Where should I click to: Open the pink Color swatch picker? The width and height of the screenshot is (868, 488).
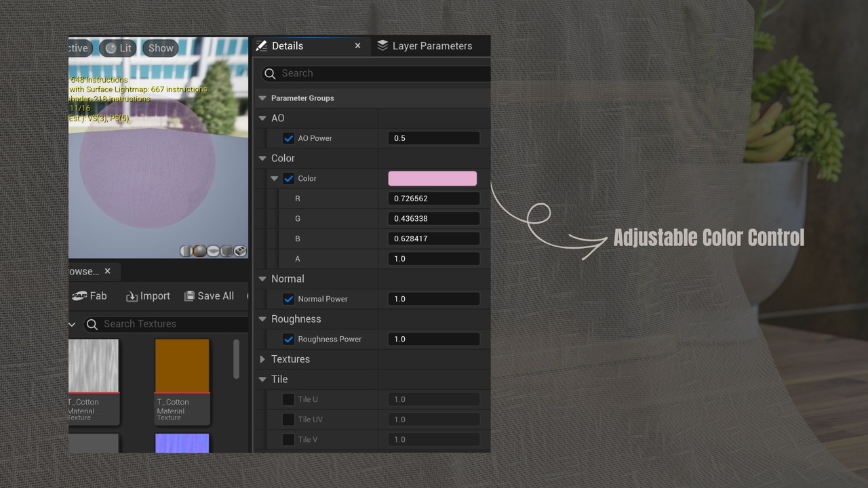pyautogui.click(x=432, y=178)
